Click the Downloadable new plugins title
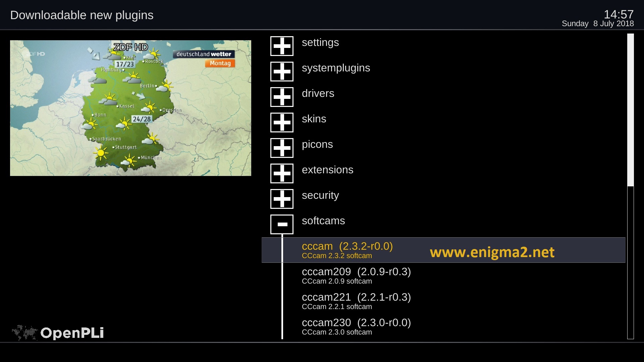644x362 pixels. tap(82, 15)
